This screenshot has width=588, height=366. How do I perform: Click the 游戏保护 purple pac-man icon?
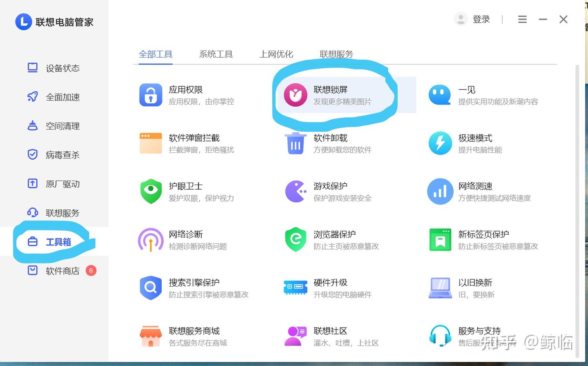pyautogui.click(x=296, y=191)
